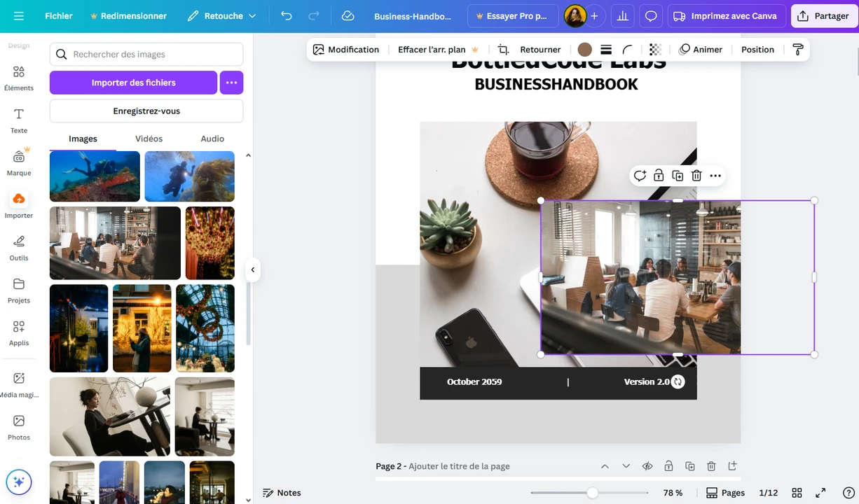859x504 pixels.
Task: Open the Fichier menu
Action: [x=59, y=16]
